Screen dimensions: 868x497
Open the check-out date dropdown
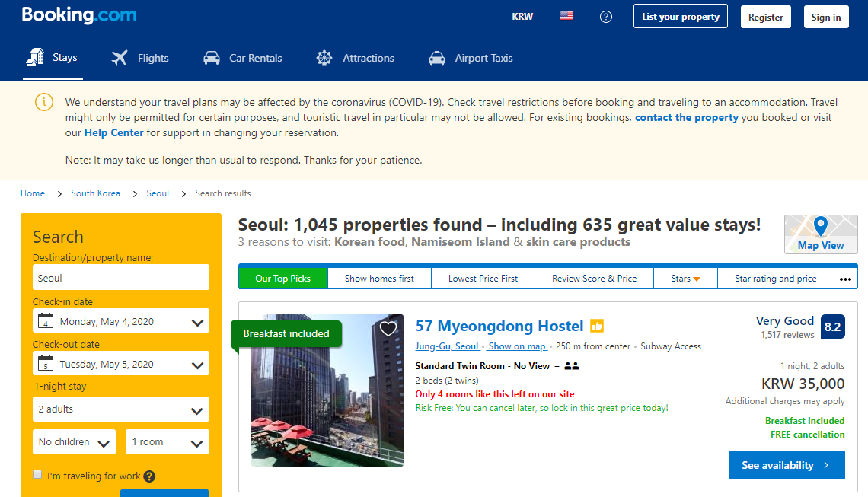coord(120,364)
